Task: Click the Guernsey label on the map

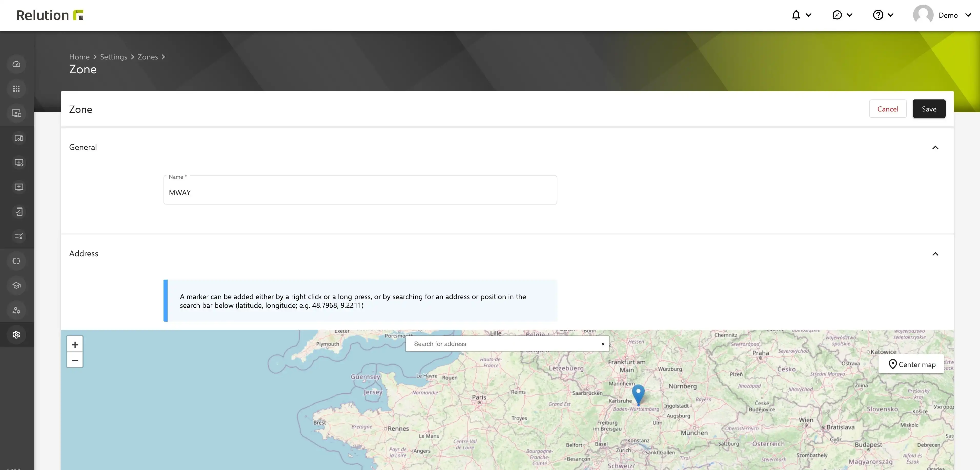Action: click(x=365, y=377)
